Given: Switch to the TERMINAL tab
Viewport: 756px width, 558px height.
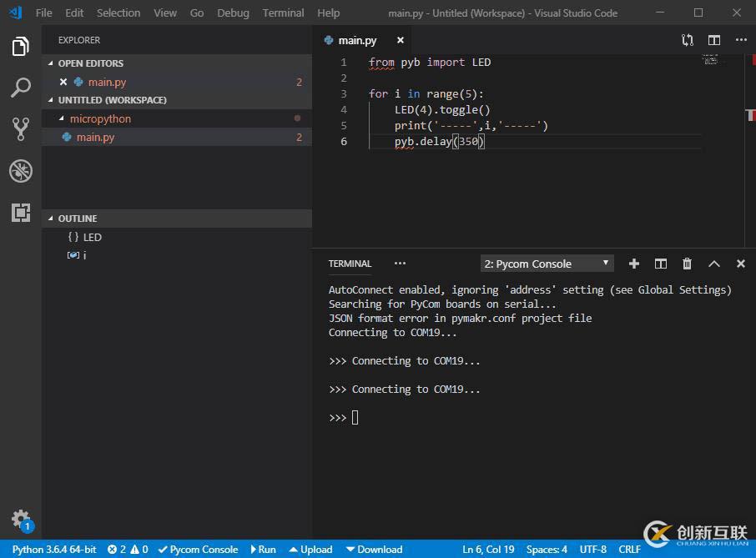Looking at the screenshot, I should tap(350, 264).
